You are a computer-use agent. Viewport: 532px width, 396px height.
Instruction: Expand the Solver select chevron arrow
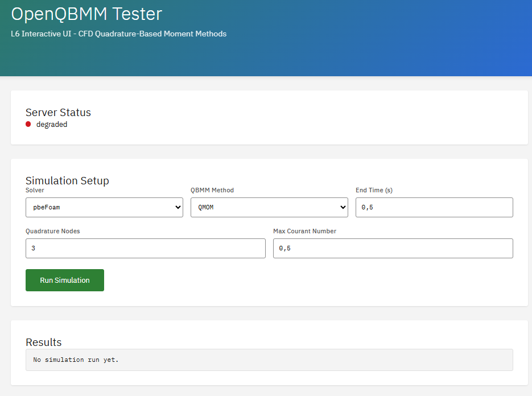pos(177,207)
